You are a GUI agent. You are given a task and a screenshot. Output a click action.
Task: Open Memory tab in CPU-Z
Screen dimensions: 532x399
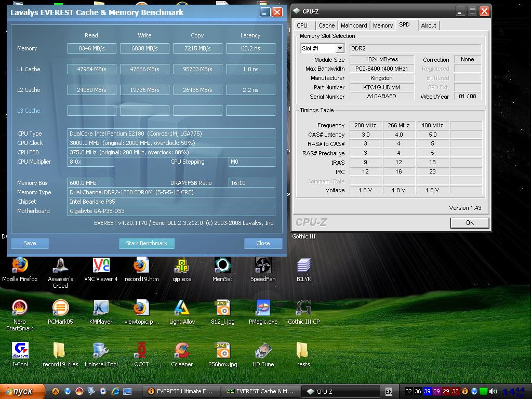383,25
